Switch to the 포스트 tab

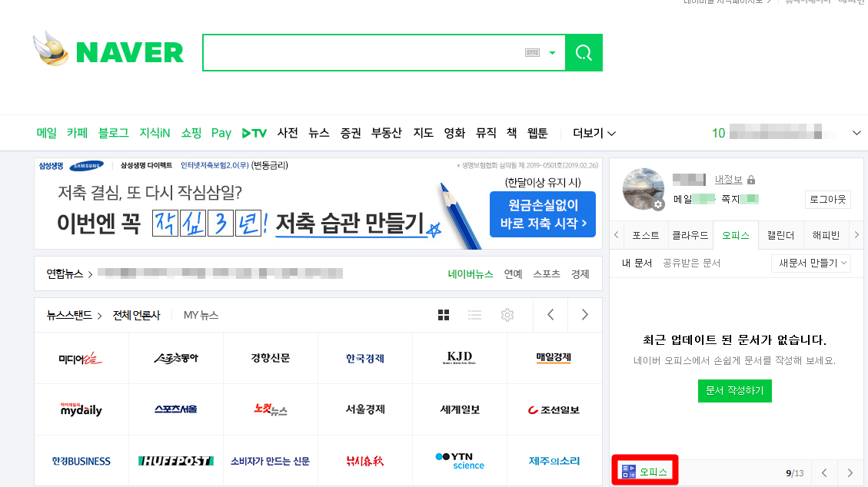(646, 236)
